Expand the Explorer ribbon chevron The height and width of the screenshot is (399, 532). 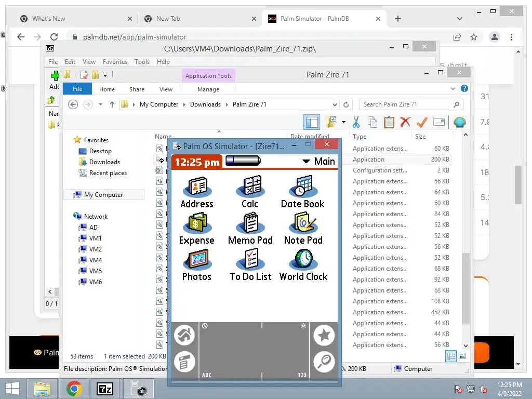(453, 88)
